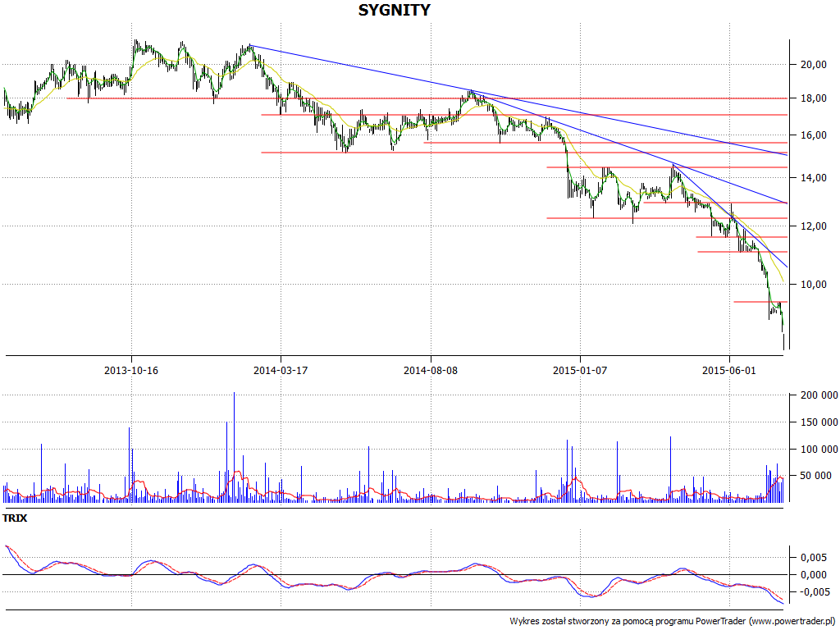Select the 2014-03-17 date label
Image resolution: width=840 pixels, height=630 pixels.
tap(281, 370)
